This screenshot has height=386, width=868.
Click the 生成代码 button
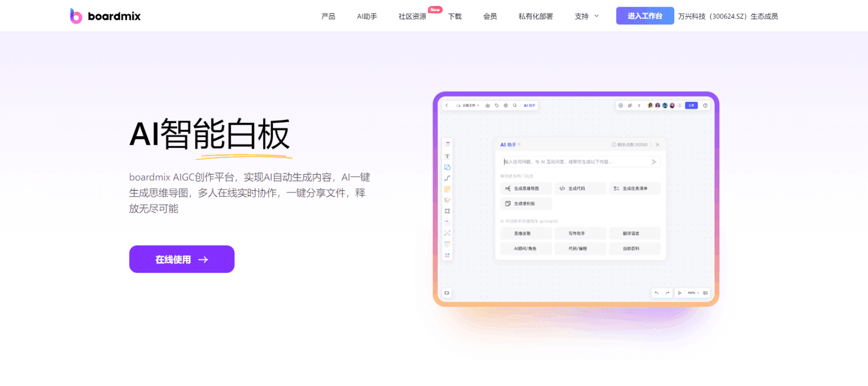(x=580, y=189)
